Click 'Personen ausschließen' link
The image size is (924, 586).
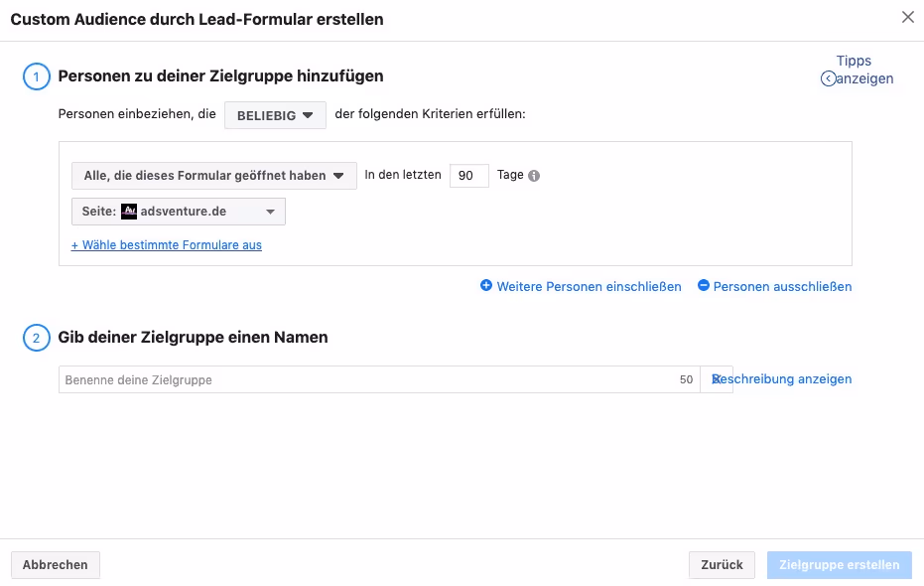tap(782, 286)
